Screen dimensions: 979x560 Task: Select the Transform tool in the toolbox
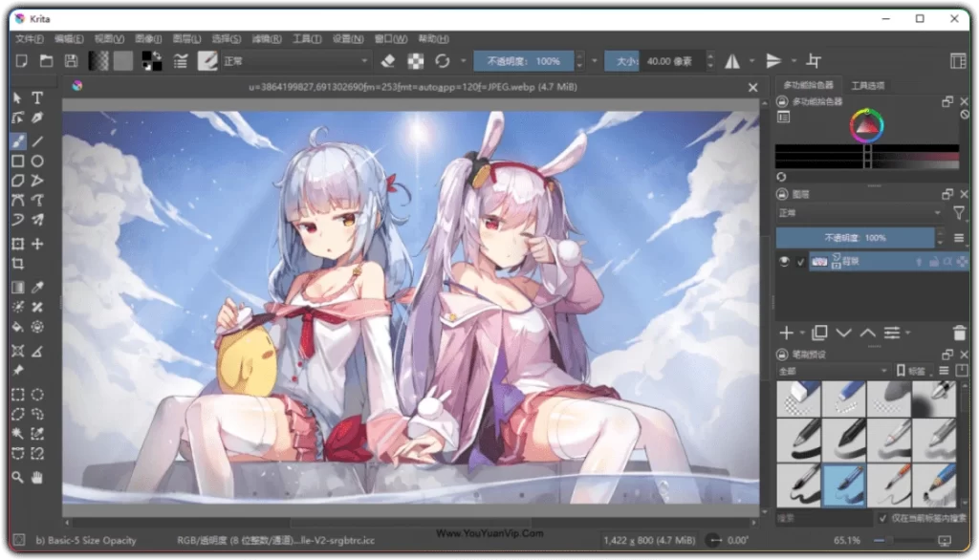click(x=17, y=244)
